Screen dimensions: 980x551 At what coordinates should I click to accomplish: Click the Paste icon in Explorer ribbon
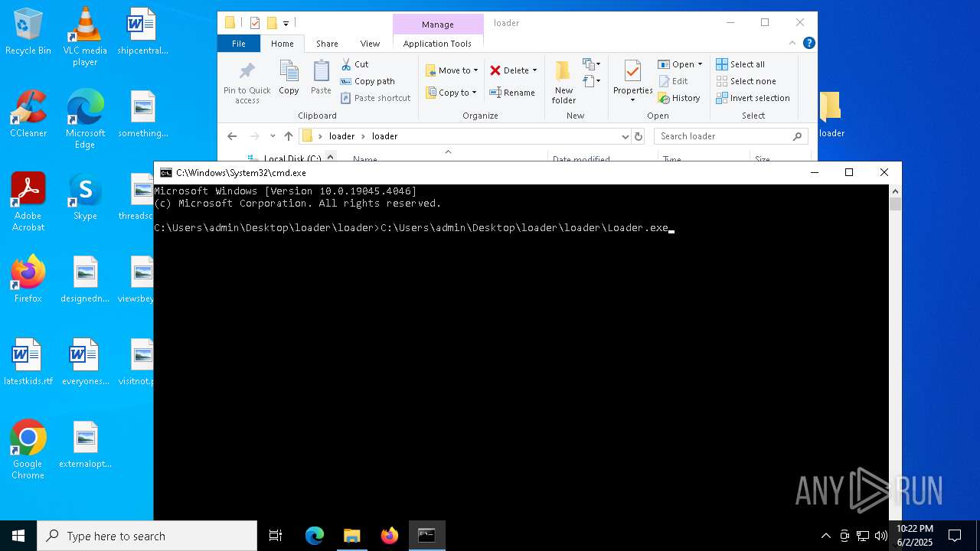[x=321, y=78]
